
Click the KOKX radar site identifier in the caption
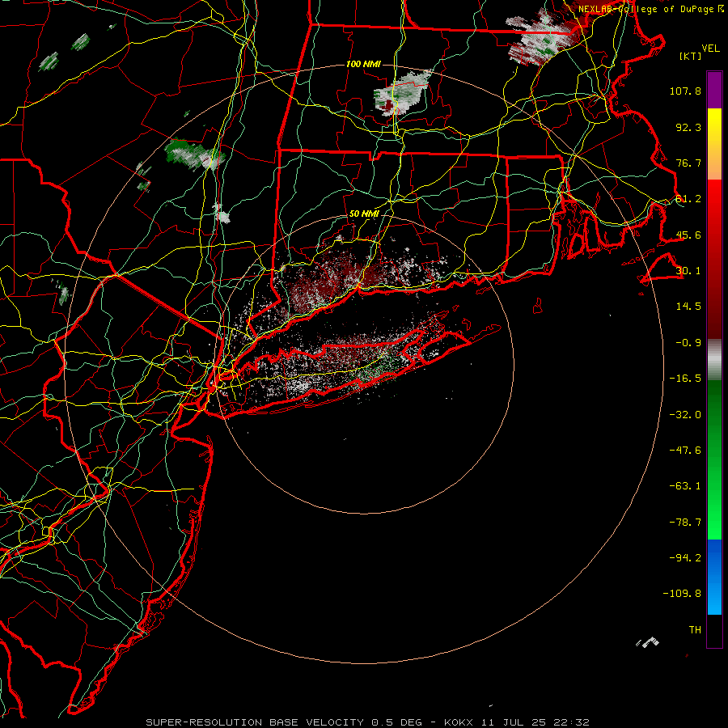(459, 722)
